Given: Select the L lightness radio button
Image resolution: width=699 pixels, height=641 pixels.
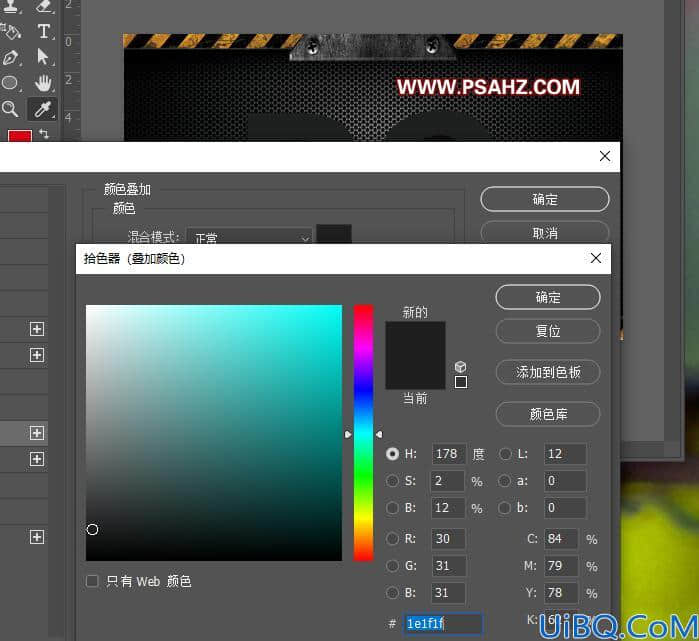Looking at the screenshot, I should point(505,454).
